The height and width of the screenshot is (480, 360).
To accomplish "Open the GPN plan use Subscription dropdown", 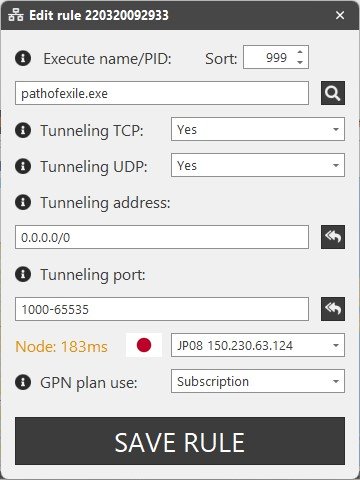I will (x=258, y=381).
